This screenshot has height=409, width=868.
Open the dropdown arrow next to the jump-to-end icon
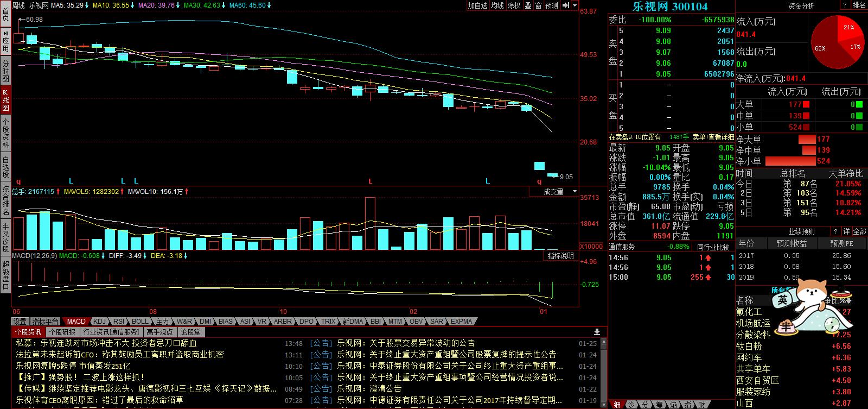point(575,5)
